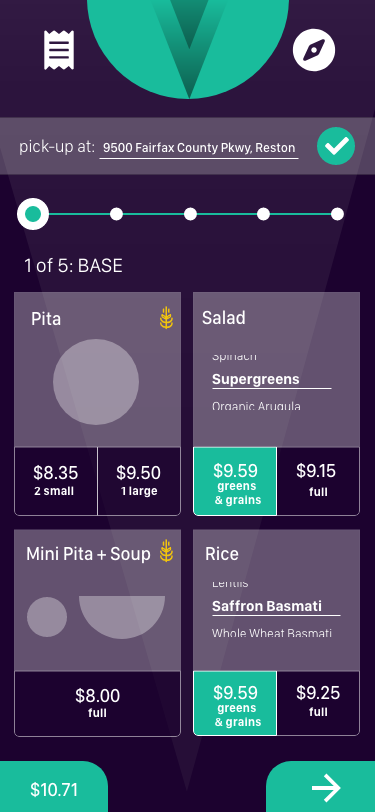Choose Pita $8.35 2 small
The image size is (375, 812).
pos(56,482)
